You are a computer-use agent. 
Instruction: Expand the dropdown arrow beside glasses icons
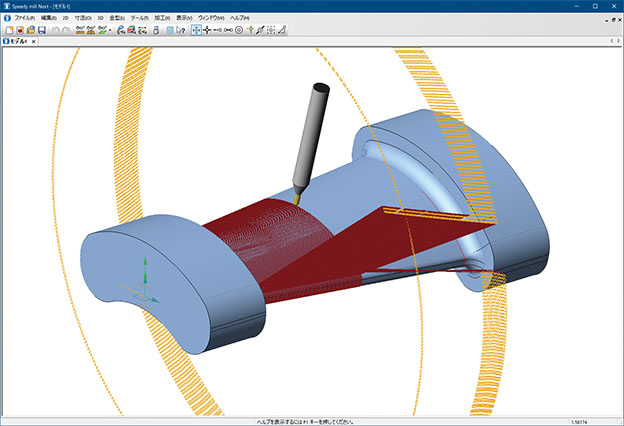pyautogui.click(x=110, y=30)
